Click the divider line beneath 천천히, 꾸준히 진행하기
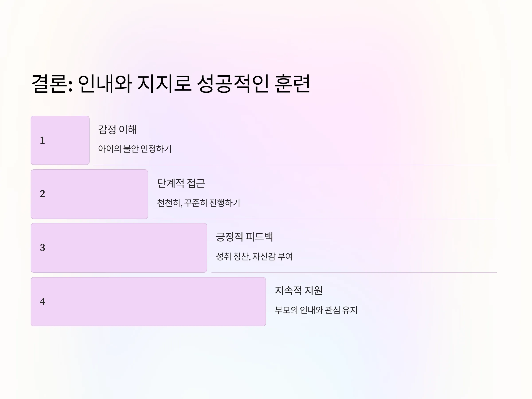Screen dimensions: 532x399 pos(325,219)
